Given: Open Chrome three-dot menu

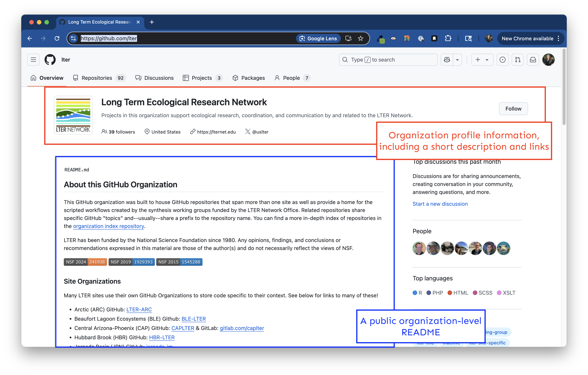Looking at the screenshot, I should point(558,38).
